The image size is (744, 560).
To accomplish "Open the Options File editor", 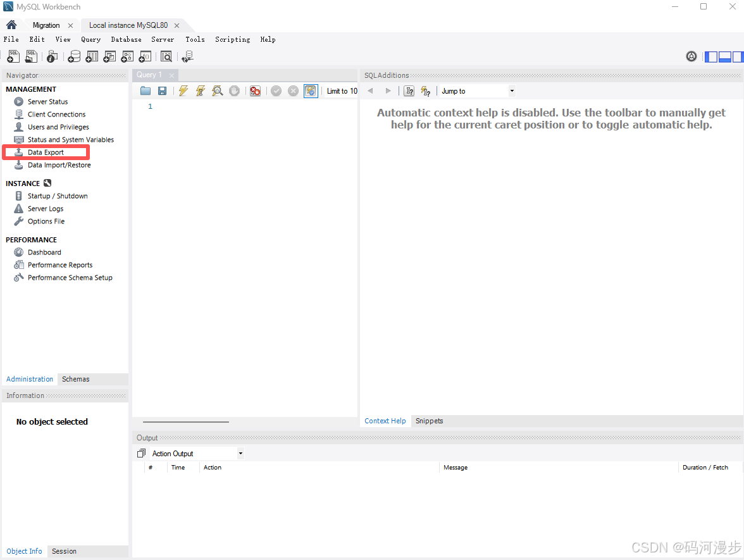I will click(x=46, y=221).
